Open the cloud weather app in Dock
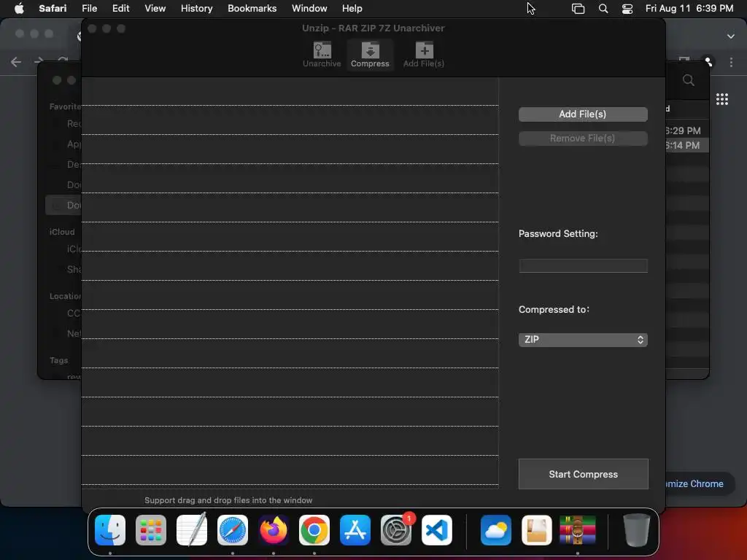This screenshot has width=747, height=560. tap(496, 530)
